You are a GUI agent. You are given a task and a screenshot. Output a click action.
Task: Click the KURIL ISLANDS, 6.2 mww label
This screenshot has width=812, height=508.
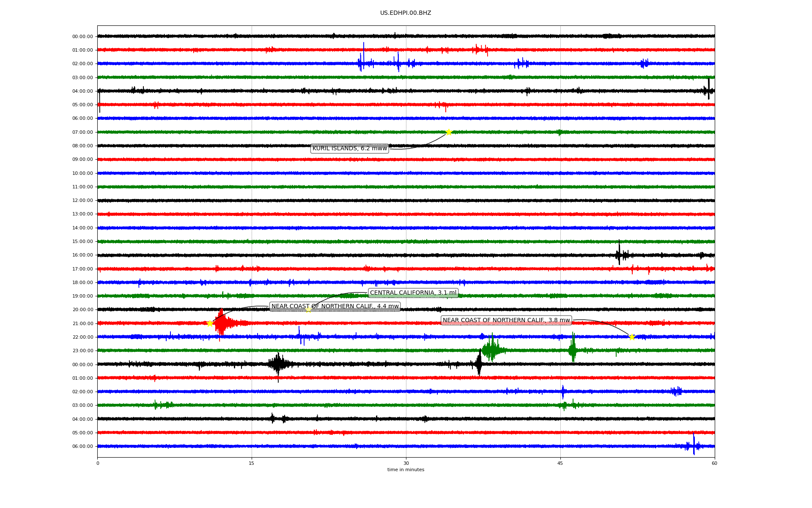click(x=349, y=149)
